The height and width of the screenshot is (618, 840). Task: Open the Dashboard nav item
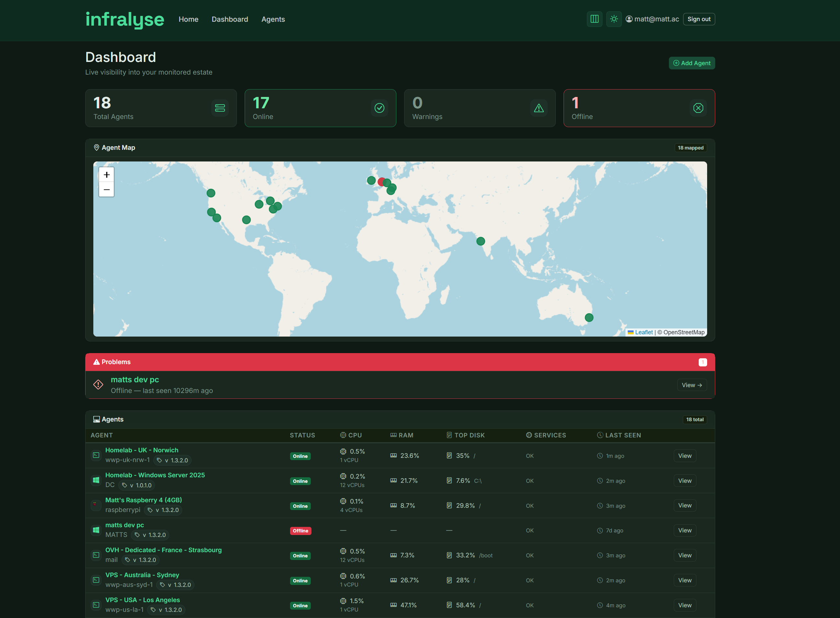tap(229, 19)
